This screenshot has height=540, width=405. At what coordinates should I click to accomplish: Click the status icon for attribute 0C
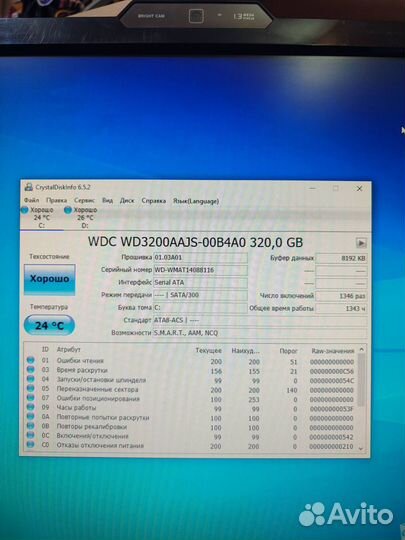[31, 435]
